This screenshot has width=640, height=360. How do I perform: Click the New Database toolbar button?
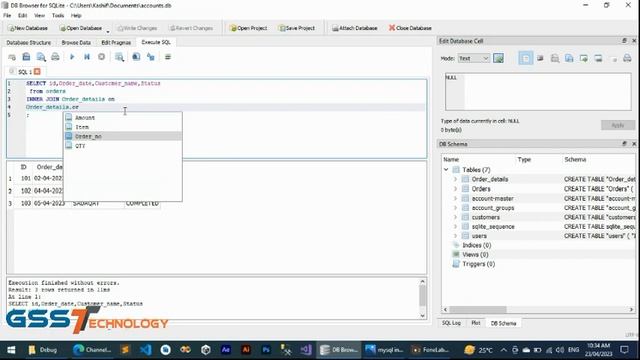(28, 28)
